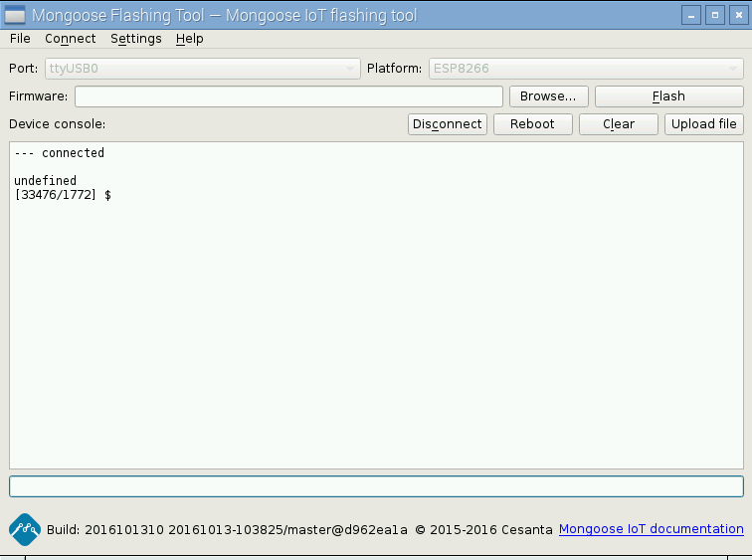The width and height of the screenshot is (752, 560).
Task: Click the Upload file button
Action: (x=704, y=124)
